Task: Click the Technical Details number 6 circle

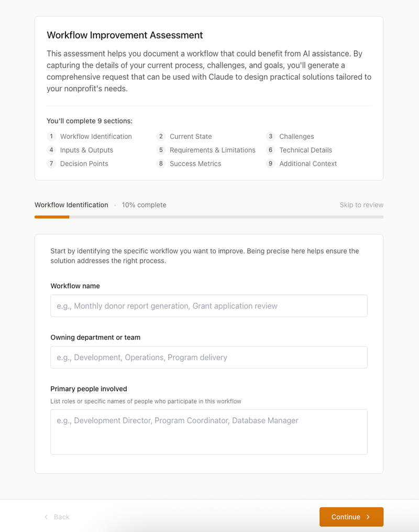Action: tap(270, 150)
